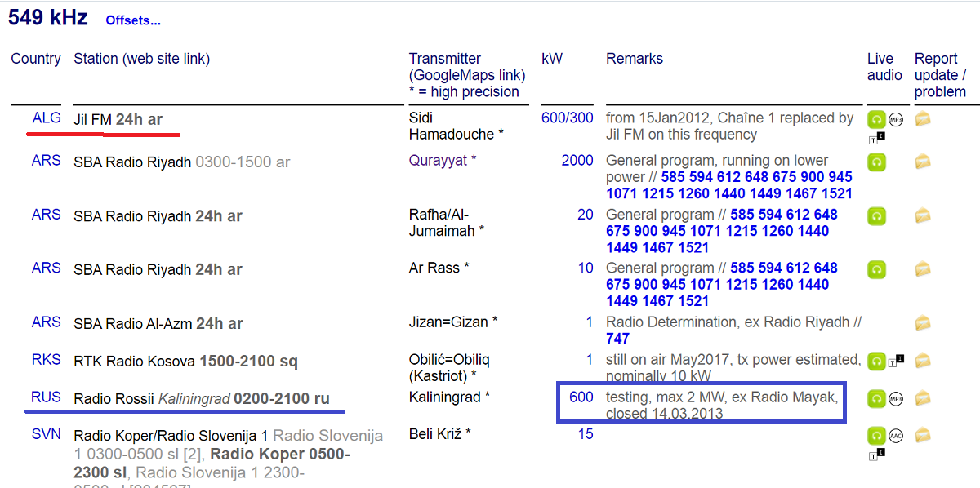The height and width of the screenshot is (488, 980).
Task: Open MP3 stream icon for Radio Rossii
Action: 895,399
